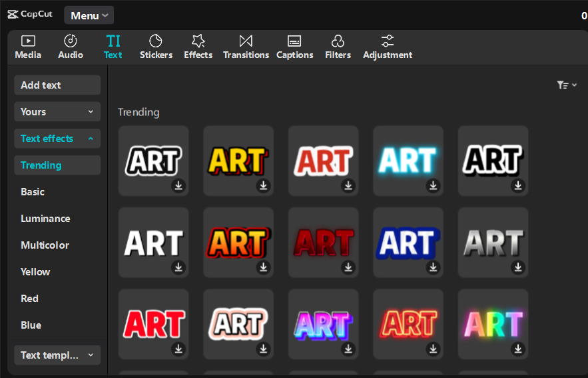Open the Effects star icon

(x=198, y=41)
